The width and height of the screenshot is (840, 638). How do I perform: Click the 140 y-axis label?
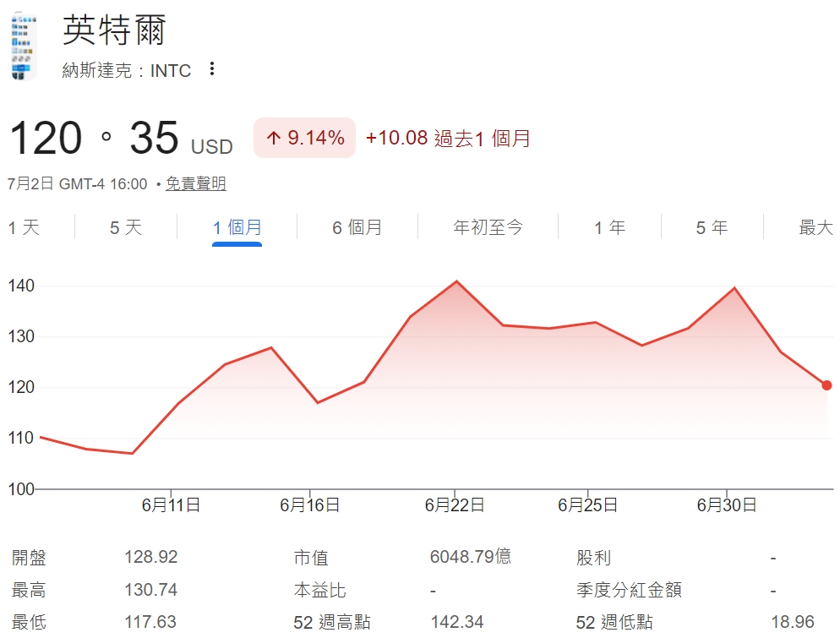pos(21,286)
